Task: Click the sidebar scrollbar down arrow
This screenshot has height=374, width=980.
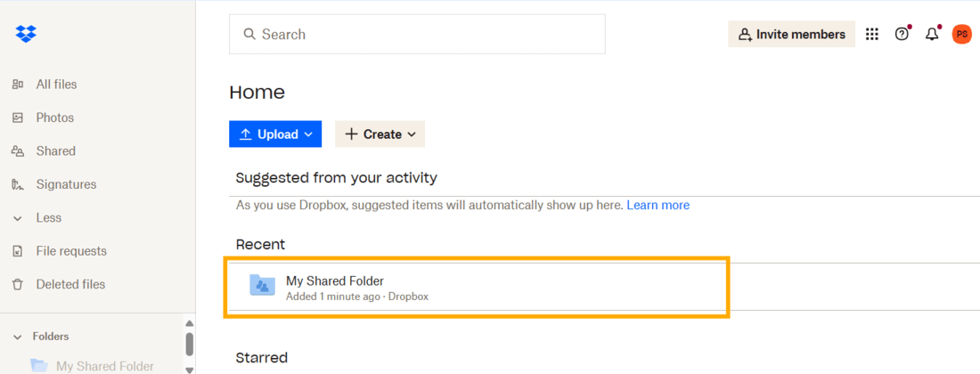Action: click(x=189, y=369)
